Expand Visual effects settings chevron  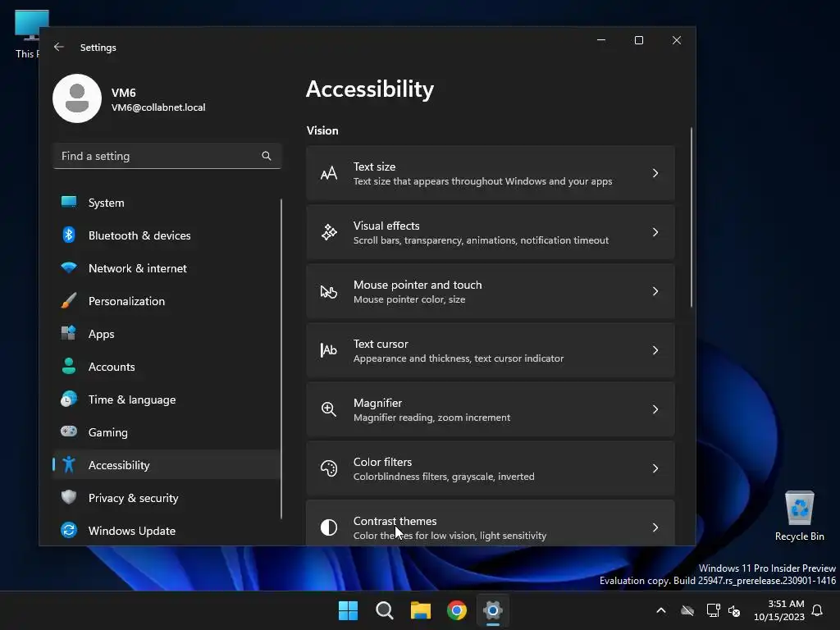tap(655, 232)
